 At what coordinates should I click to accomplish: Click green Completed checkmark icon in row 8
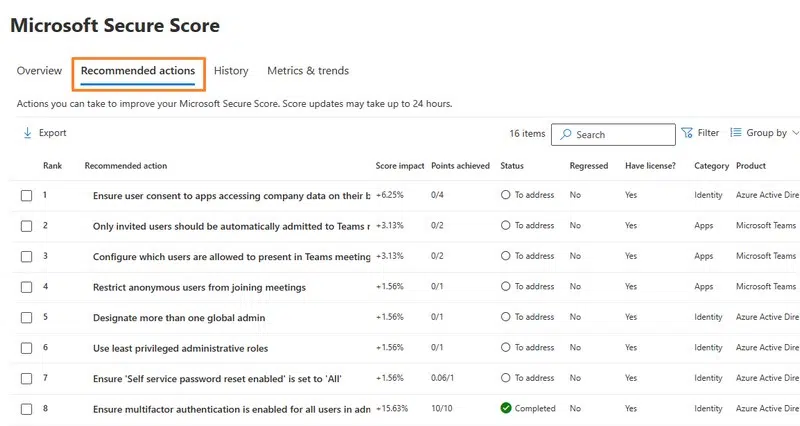point(506,408)
